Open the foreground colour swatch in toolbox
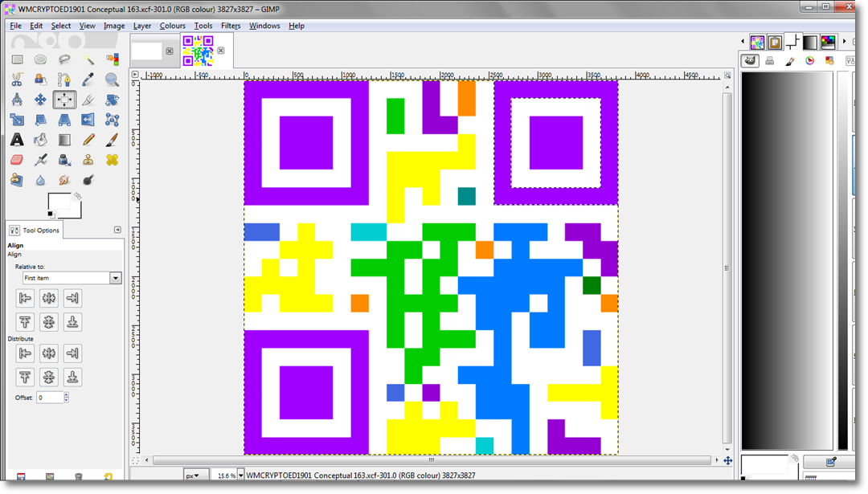 click(58, 202)
